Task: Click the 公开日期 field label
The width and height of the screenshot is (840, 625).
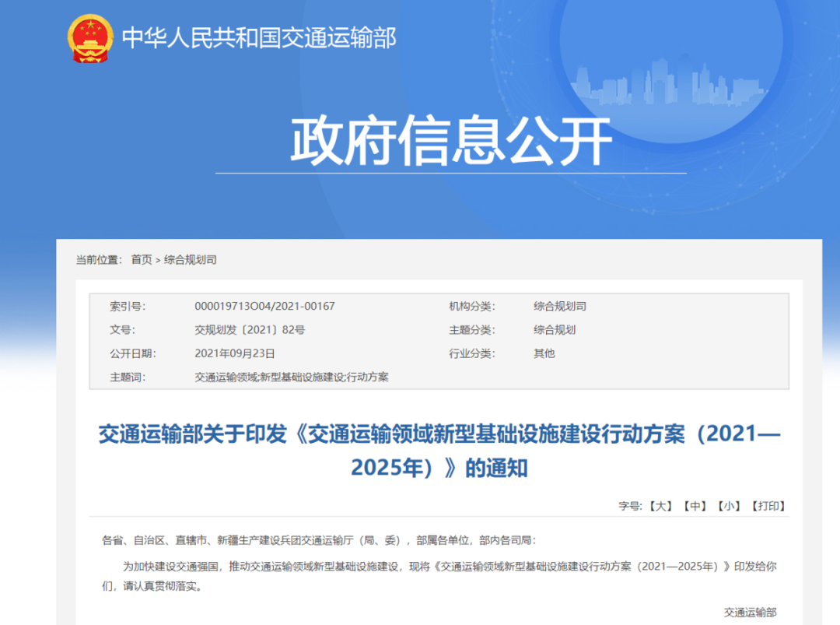Action: 133,353
